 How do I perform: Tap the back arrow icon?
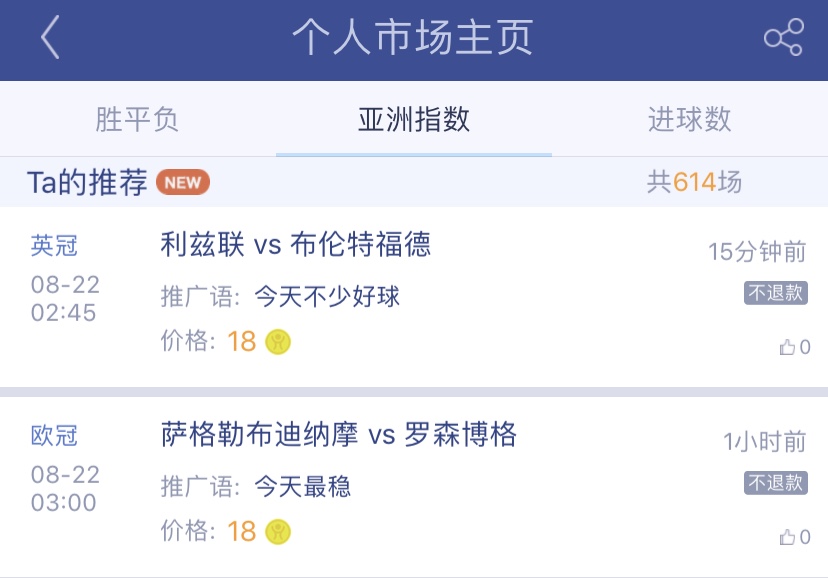point(51,39)
